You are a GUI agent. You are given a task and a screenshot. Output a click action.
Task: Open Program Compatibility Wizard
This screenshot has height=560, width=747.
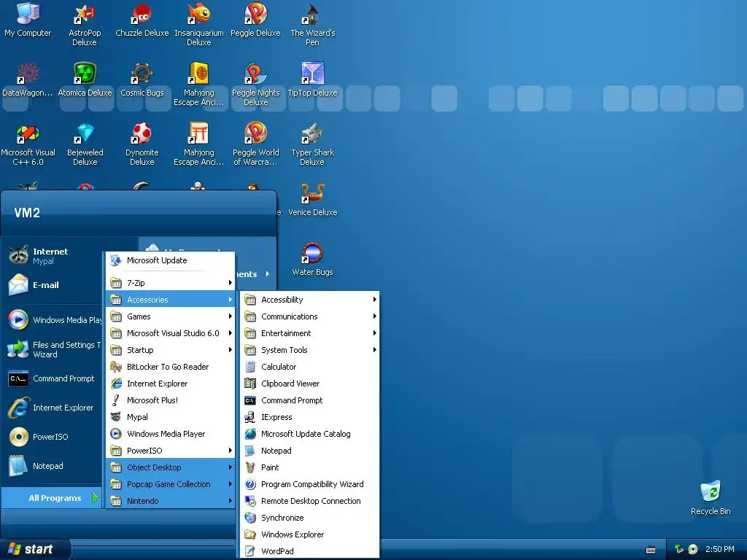[310, 484]
